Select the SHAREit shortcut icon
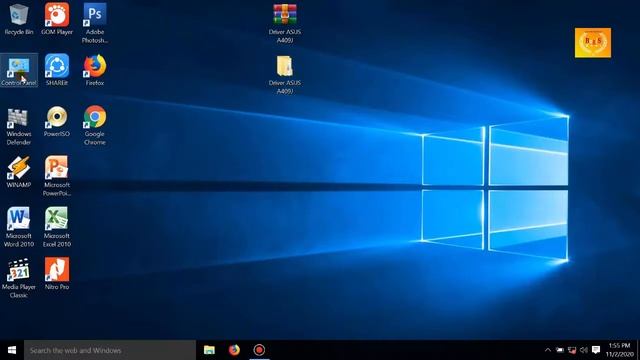Viewport: 640px width, 360px height. click(57, 70)
